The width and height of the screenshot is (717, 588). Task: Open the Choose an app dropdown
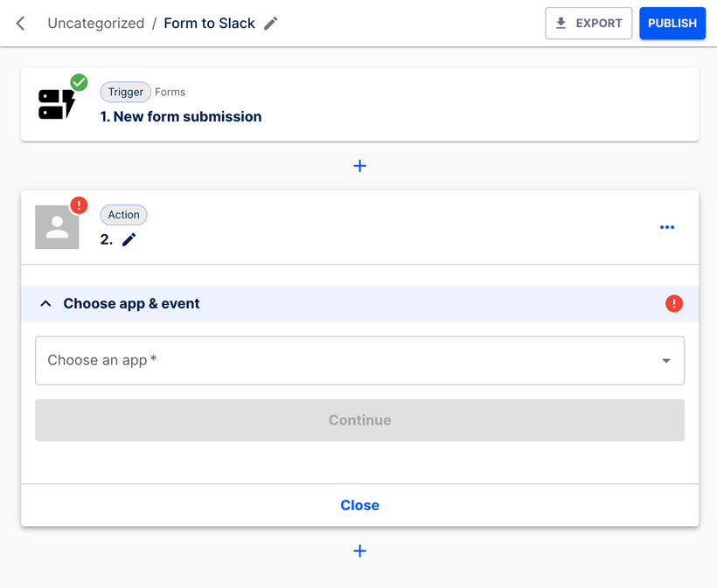pos(359,360)
